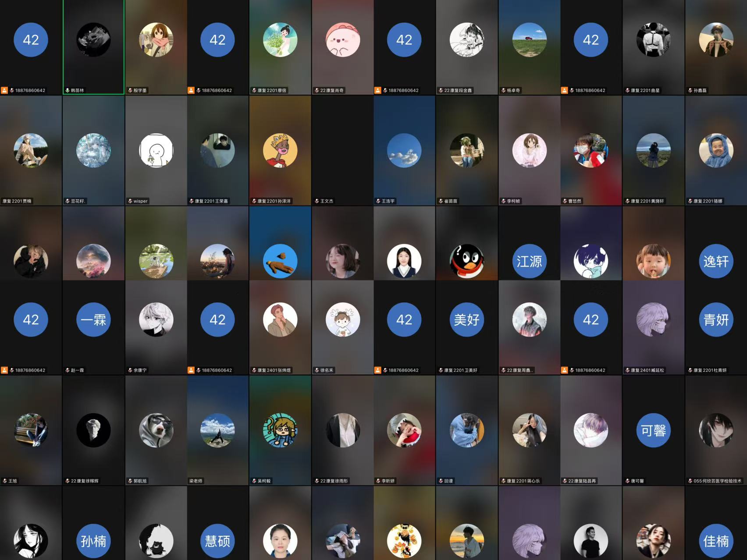Click the 055何欣芸医学检验技术 name label
This screenshot has height=560, width=747.
coord(717,481)
